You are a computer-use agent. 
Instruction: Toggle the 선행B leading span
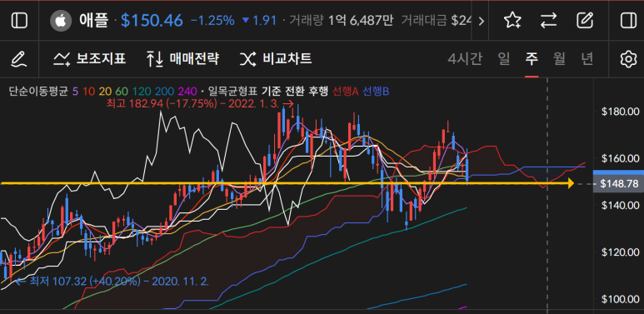[375, 91]
